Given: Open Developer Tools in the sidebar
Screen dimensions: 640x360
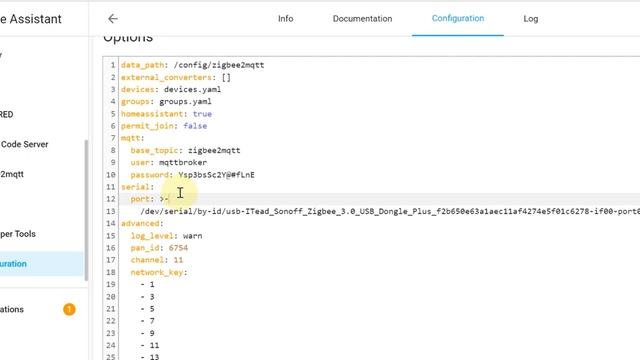Looking at the screenshot, I should (18, 234).
